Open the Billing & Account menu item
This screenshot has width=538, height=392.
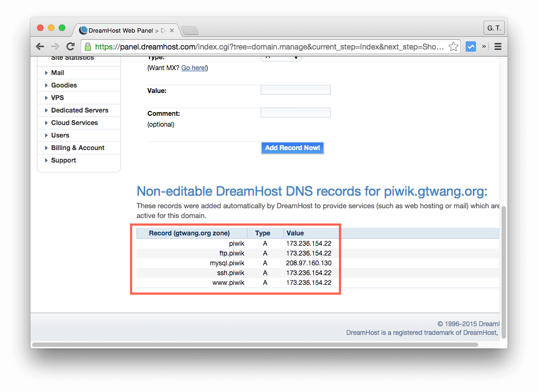click(x=77, y=148)
